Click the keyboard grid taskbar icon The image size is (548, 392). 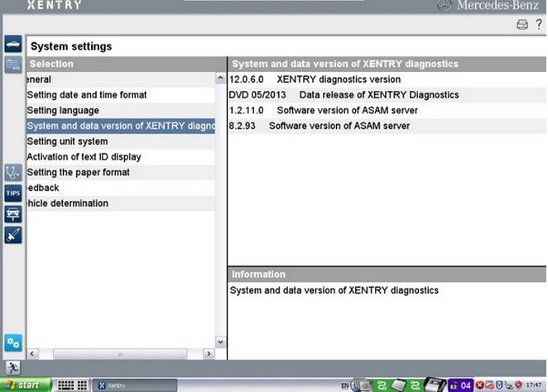pos(65,385)
